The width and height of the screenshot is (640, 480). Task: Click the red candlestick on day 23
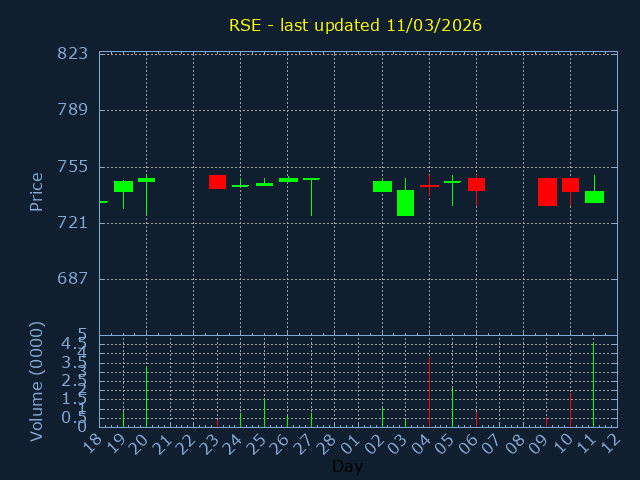point(217,182)
